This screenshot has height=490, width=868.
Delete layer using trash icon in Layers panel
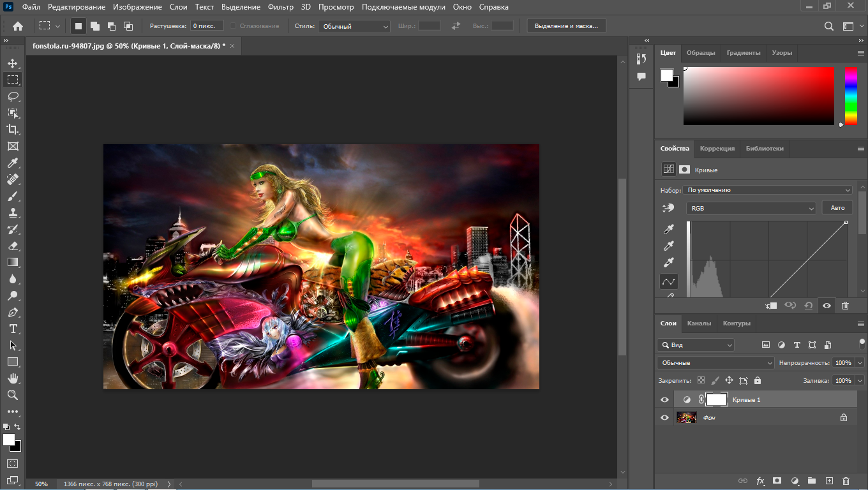846,480
